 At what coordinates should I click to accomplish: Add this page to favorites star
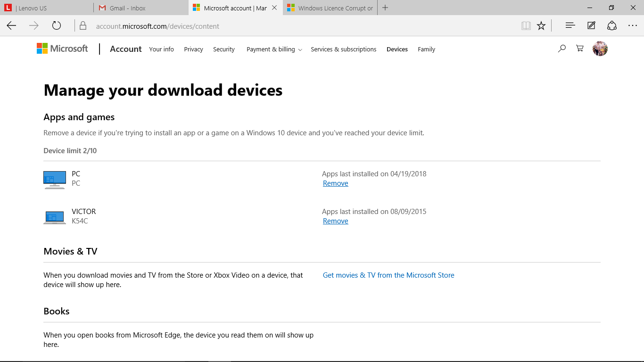point(541,26)
